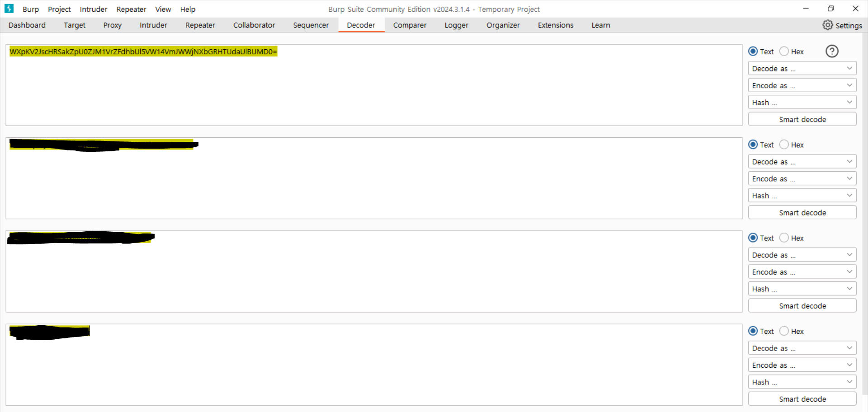Switch to the Target tab
868x412 pixels.
point(75,25)
